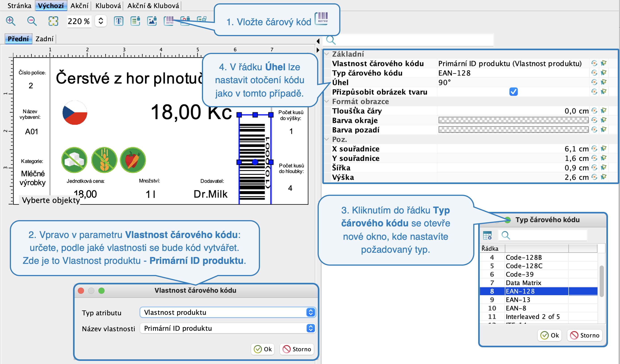Reset the Úhel value
Viewport: 620px width, 364px height.
594,82
